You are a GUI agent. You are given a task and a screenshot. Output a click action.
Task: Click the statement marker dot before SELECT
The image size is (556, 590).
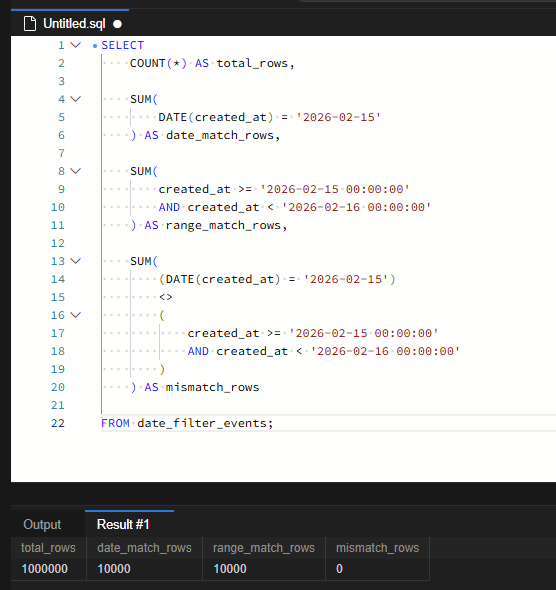(95, 46)
